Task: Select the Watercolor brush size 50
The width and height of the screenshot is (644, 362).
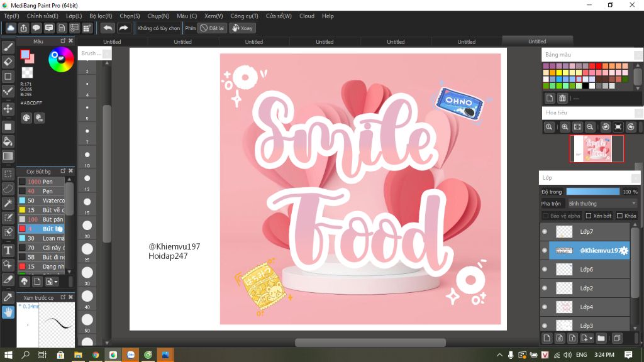Action: pos(41,200)
